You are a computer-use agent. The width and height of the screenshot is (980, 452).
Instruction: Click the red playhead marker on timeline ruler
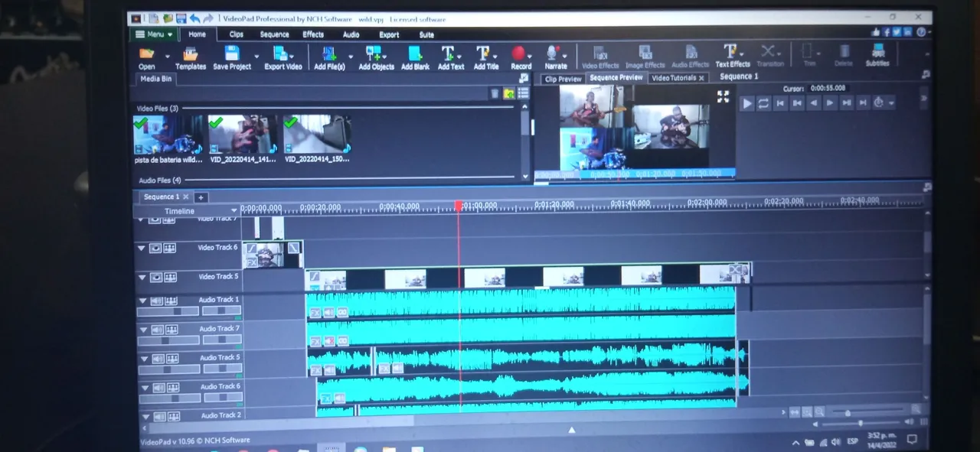tap(459, 206)
